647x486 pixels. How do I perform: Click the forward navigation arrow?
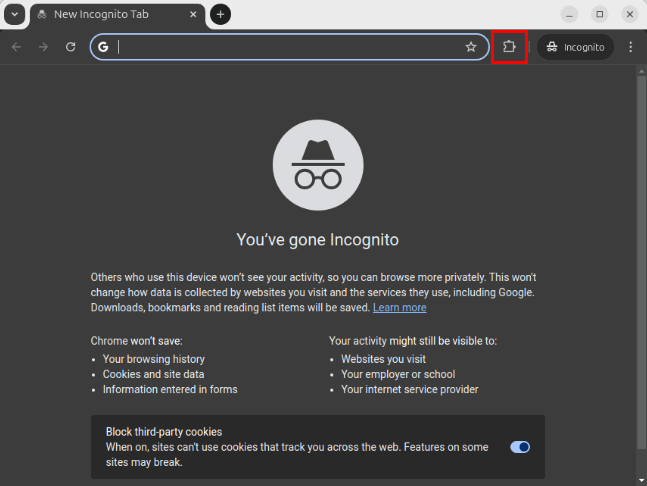click(x=43, y=47)
